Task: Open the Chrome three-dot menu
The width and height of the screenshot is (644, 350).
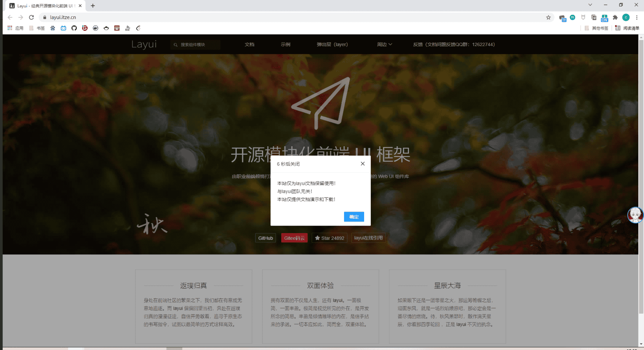Action: click(x=637, y=17)
